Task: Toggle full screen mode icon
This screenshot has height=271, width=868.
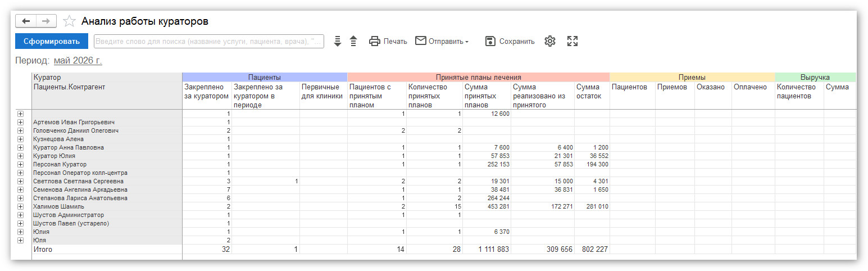Action: point(572,41)
